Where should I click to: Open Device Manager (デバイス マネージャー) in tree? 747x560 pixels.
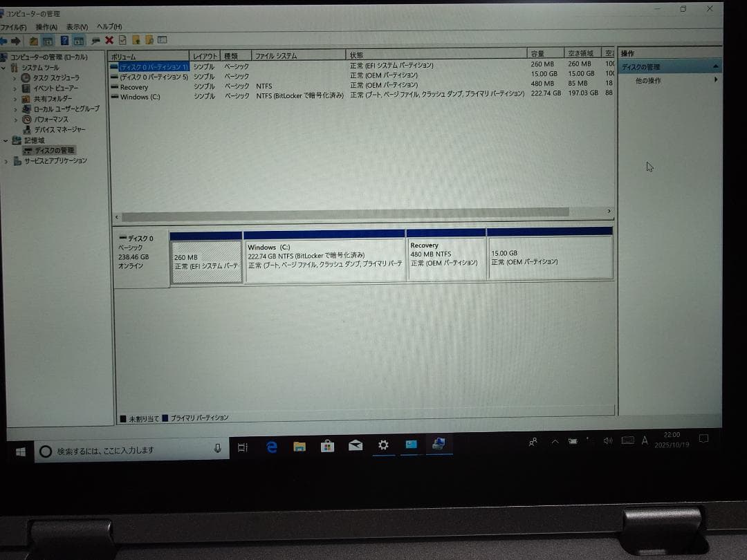[x=59, y=129]
